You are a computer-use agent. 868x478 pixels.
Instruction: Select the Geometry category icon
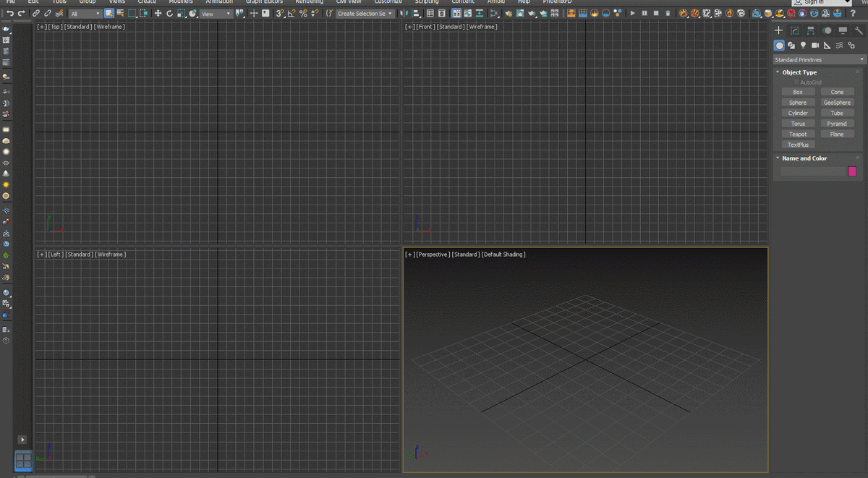click(780, 46)
